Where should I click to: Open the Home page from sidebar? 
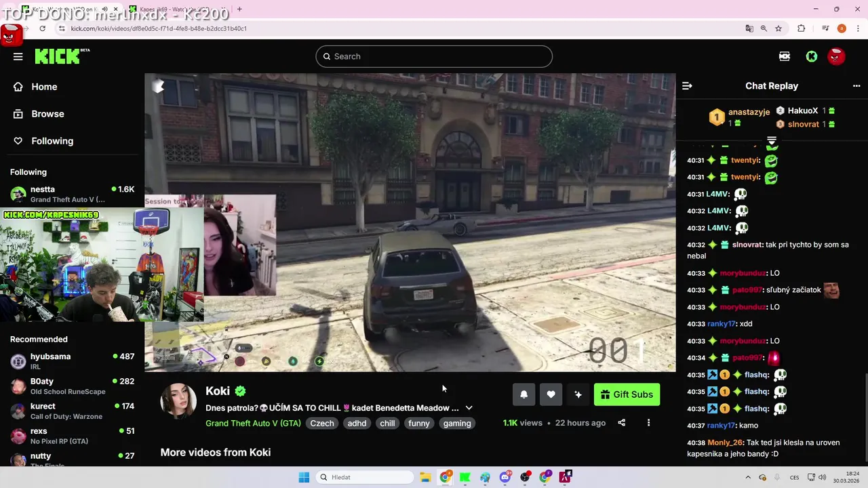[44, 87]
